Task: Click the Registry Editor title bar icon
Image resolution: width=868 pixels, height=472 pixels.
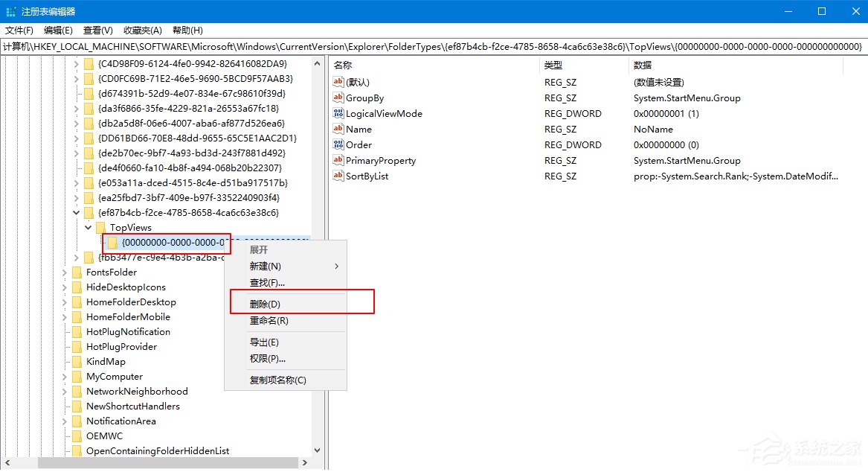Action: pyautogui.click(x=10, y=10)
